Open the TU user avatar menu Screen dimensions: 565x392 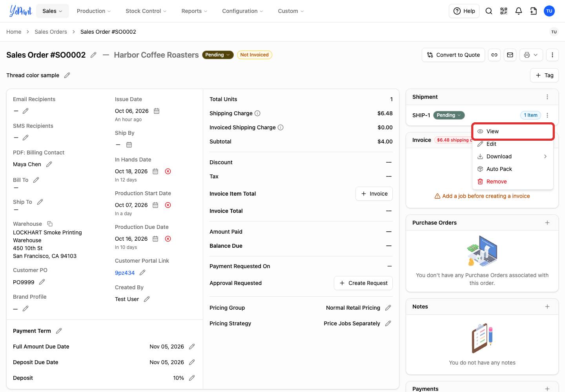(x=549, y=11)
